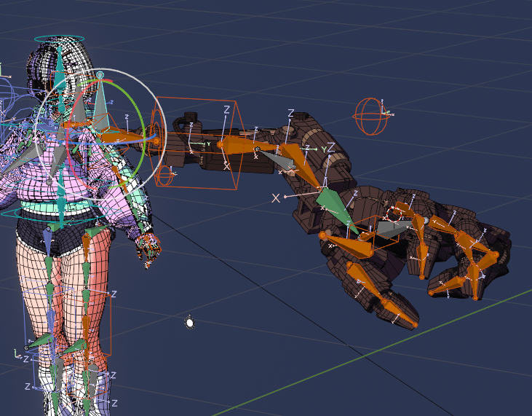Select the point light object on the floor
Image resolution: width=532 pixels, height=416 pixels.
190,322
